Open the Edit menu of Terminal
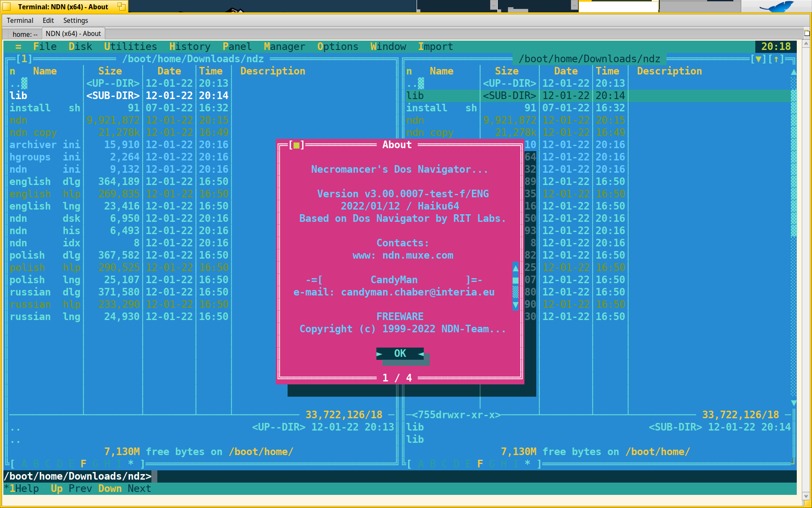The height and width of the screenshot is (508, 812). [x=48, y=20]
